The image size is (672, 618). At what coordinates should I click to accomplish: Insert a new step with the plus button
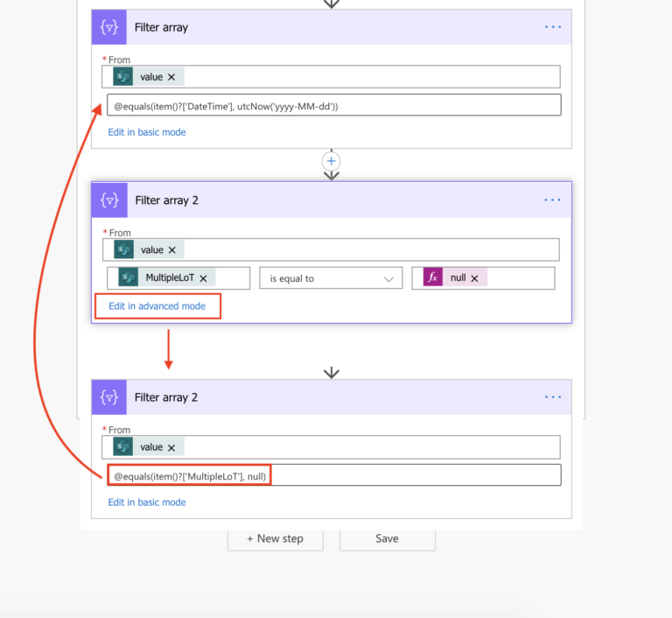pos(332,161)
